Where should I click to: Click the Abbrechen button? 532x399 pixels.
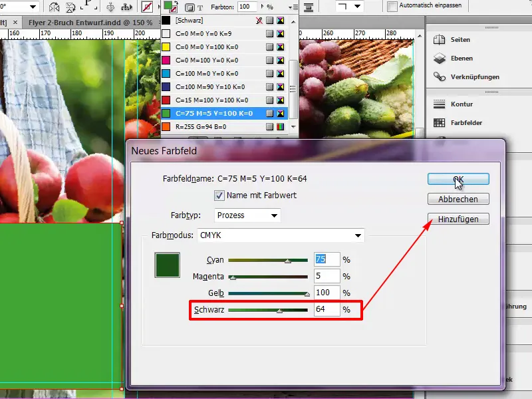(x=458, y=199)
